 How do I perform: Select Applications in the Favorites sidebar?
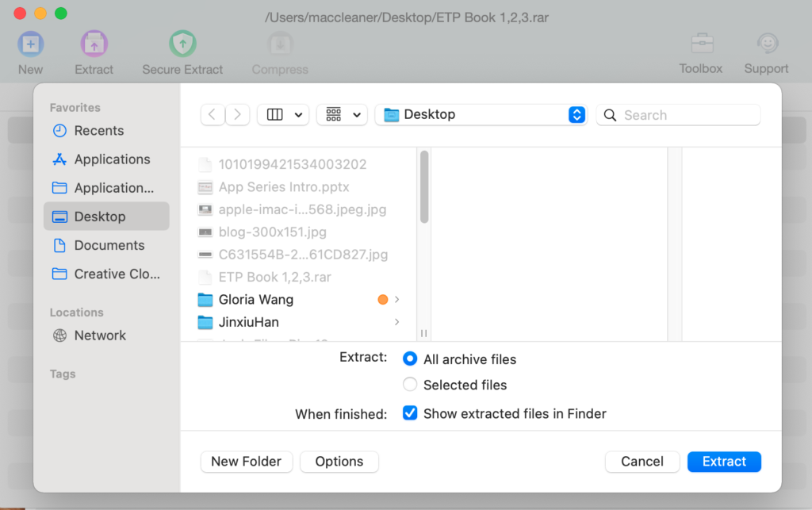tap(112, 159)
